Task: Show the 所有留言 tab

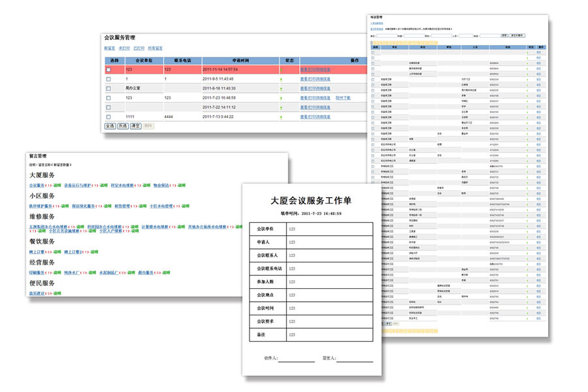Action: coord(155,48)
